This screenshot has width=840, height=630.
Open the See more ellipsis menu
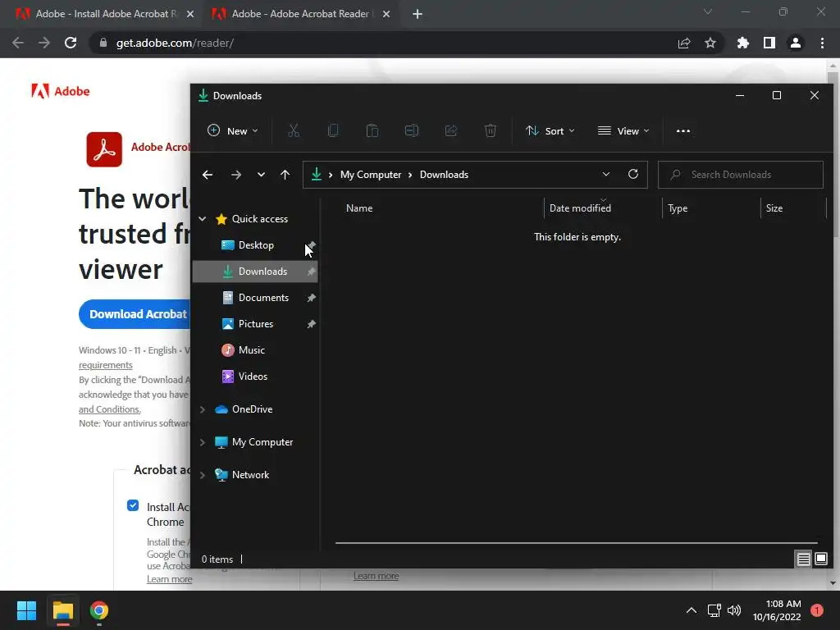683,130
